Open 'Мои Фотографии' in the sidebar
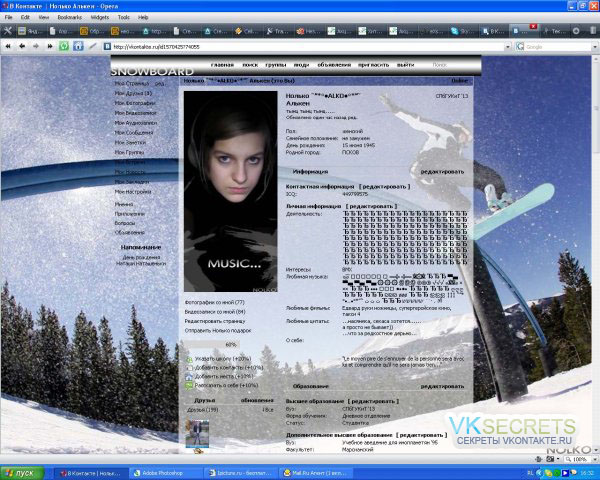The height and width of the screenshot is (480, 600). (135, 103)
